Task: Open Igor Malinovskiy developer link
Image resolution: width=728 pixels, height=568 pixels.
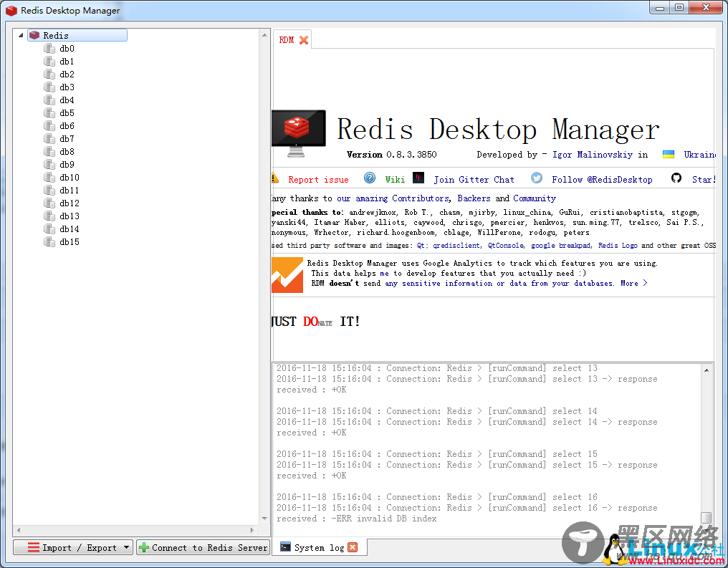Action: (x=593, y=155)
